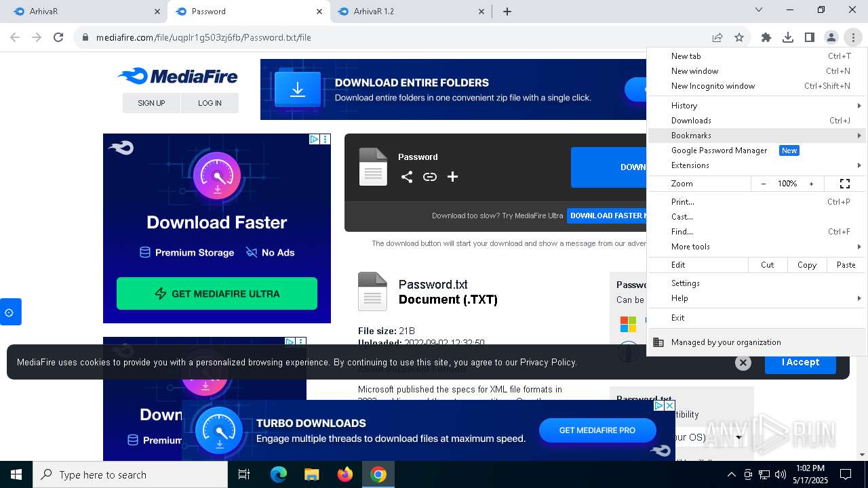Open a new tab with plus button
This screenshot has width=868, height=488.
[x=507, y=12]
